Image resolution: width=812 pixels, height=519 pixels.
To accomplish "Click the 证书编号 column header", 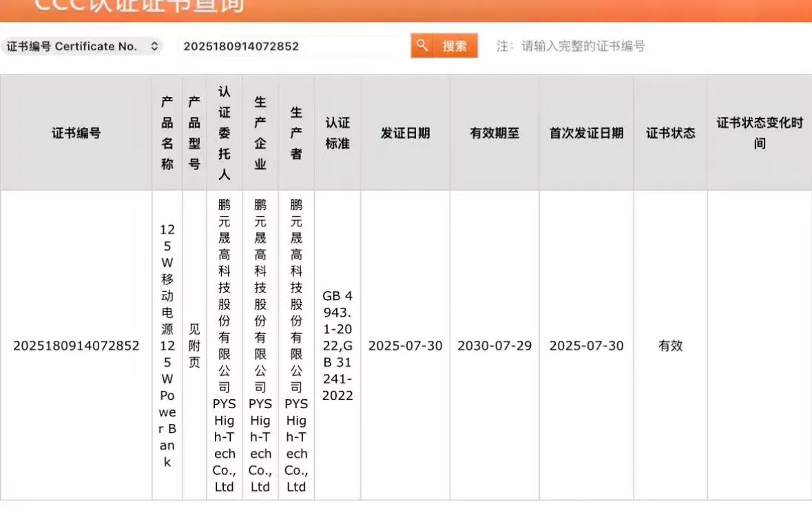I will 76,133.
